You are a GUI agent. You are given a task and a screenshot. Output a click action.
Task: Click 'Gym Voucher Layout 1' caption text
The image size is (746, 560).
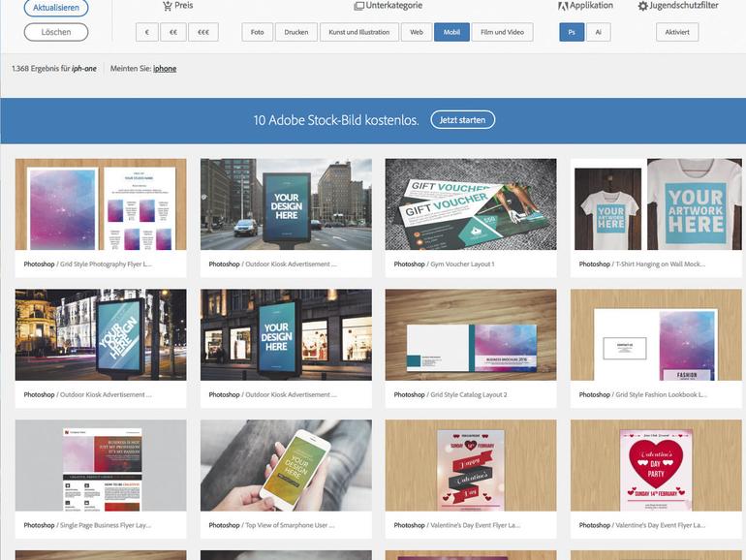pyautogui.click(x=462, y=264)
